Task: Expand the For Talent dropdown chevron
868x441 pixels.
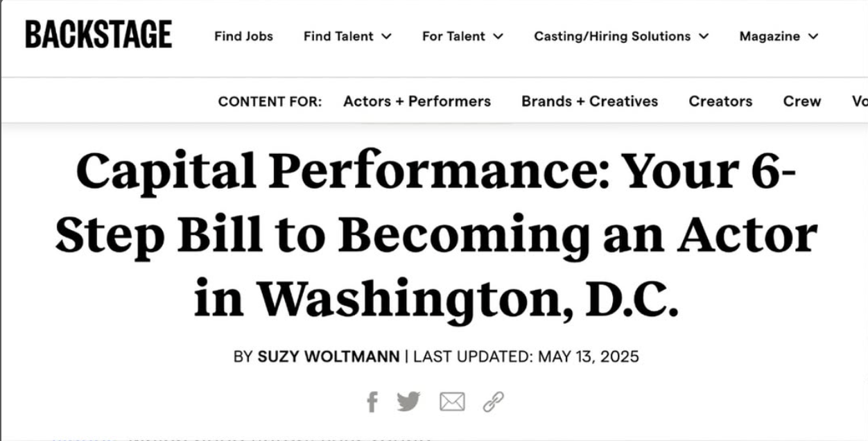Action: click(498, 36)
